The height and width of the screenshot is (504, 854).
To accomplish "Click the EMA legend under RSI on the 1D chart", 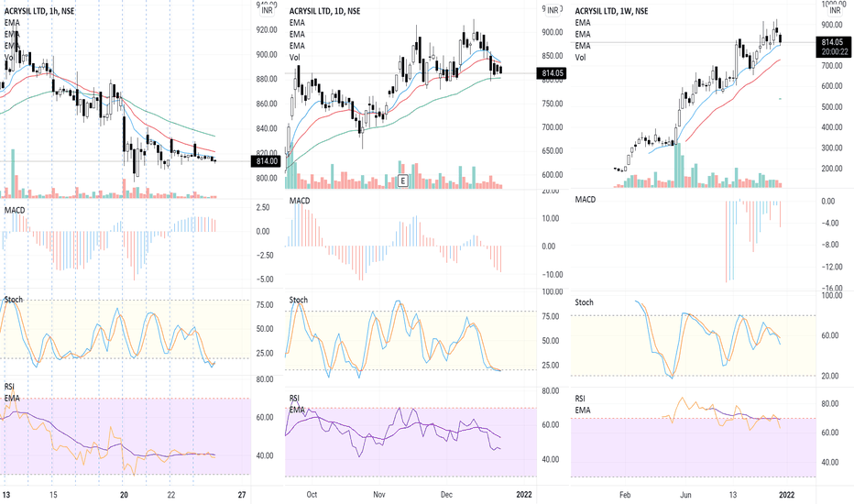I will [x=298, y=410].
